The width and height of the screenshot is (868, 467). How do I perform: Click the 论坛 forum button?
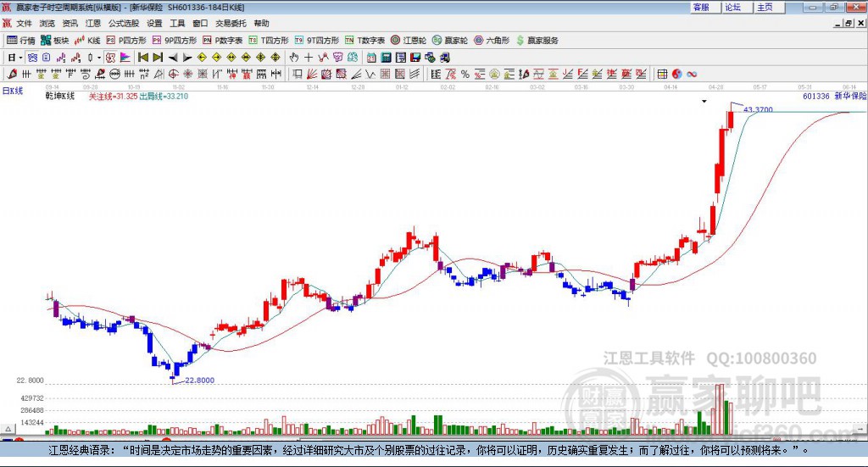tap(735, 7)
